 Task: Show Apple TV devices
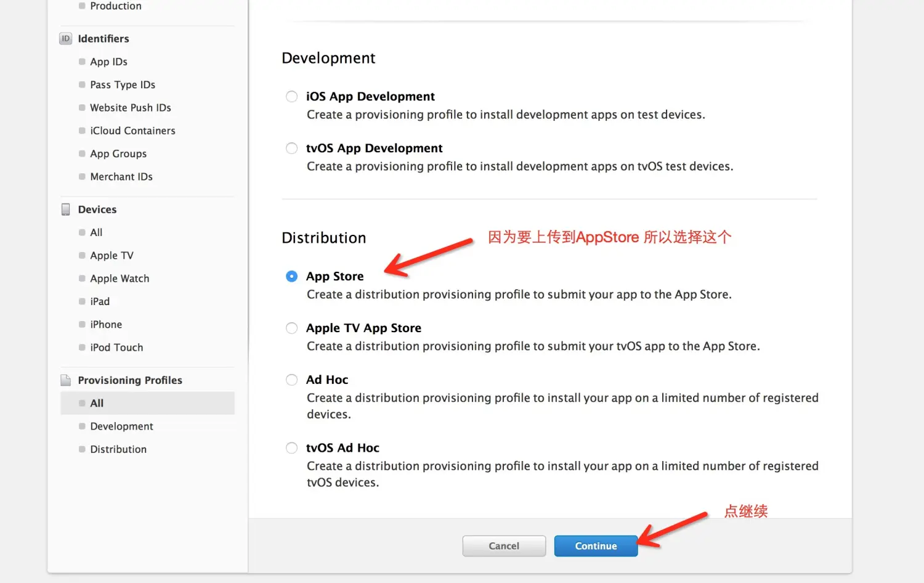(111, 256)
